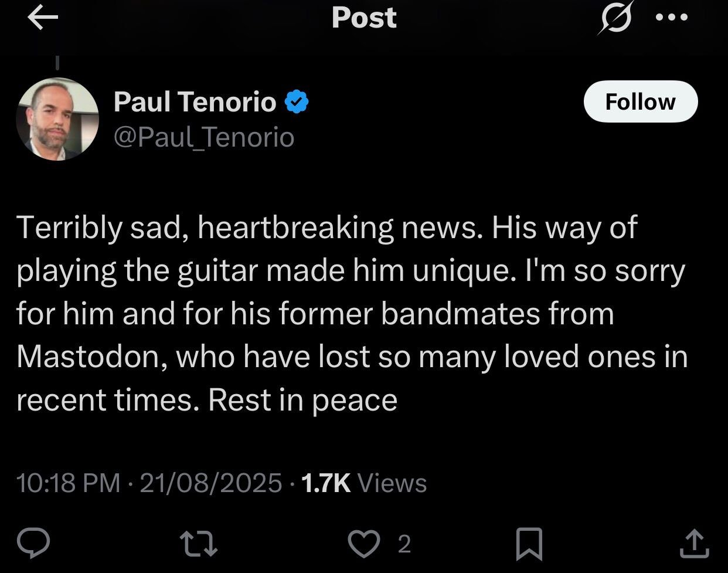Follow Paul Tenorio
The height and width of the screenshot is (573, 728).
(640, 101)
